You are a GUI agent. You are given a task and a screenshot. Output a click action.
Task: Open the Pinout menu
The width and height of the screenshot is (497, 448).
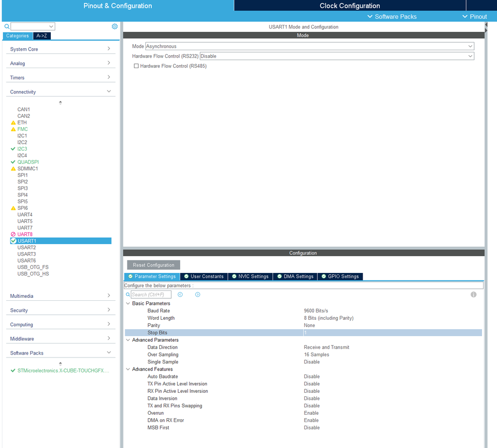tap(475, 16)
